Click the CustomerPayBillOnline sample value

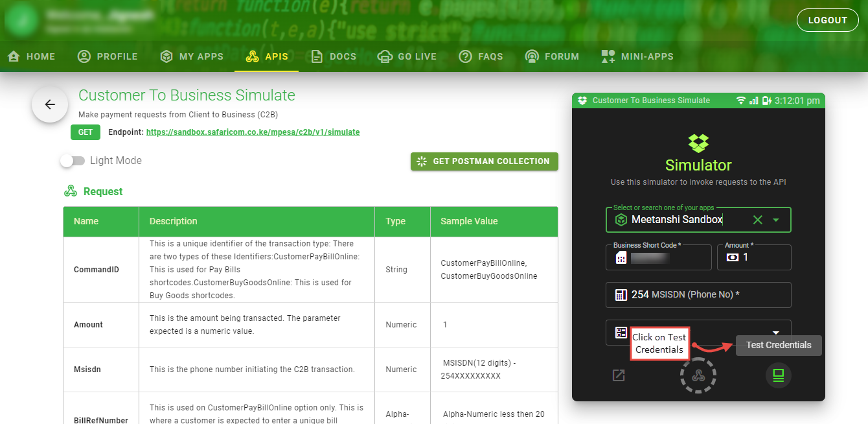point(483,263)
